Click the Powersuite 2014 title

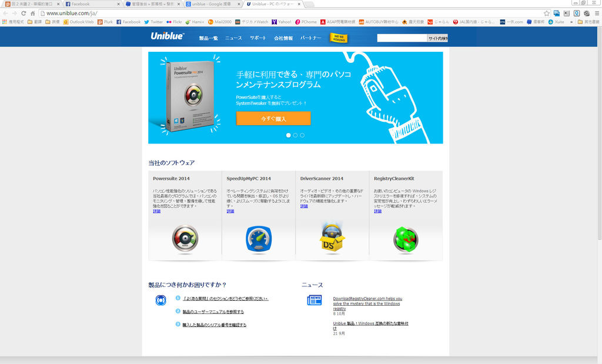tap(171, 179)
